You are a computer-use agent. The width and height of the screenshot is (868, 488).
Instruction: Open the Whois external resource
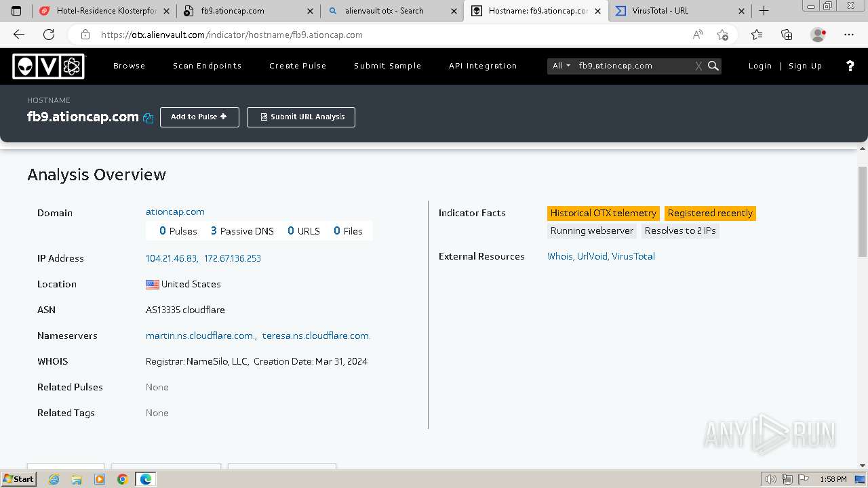(x=560, y=256)
